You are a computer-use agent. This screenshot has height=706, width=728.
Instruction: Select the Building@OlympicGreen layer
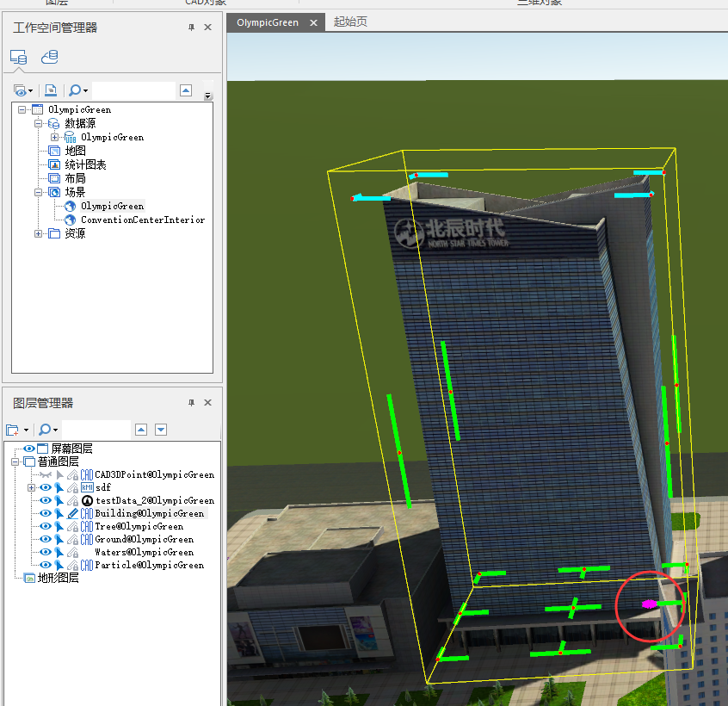(150, 514)
